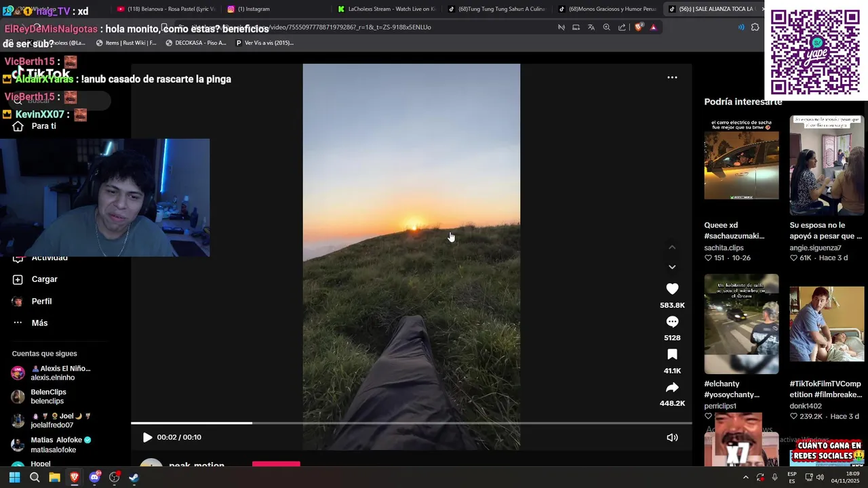
Task: Open Discord from the taskbar
Action: [x=94, y=477]
